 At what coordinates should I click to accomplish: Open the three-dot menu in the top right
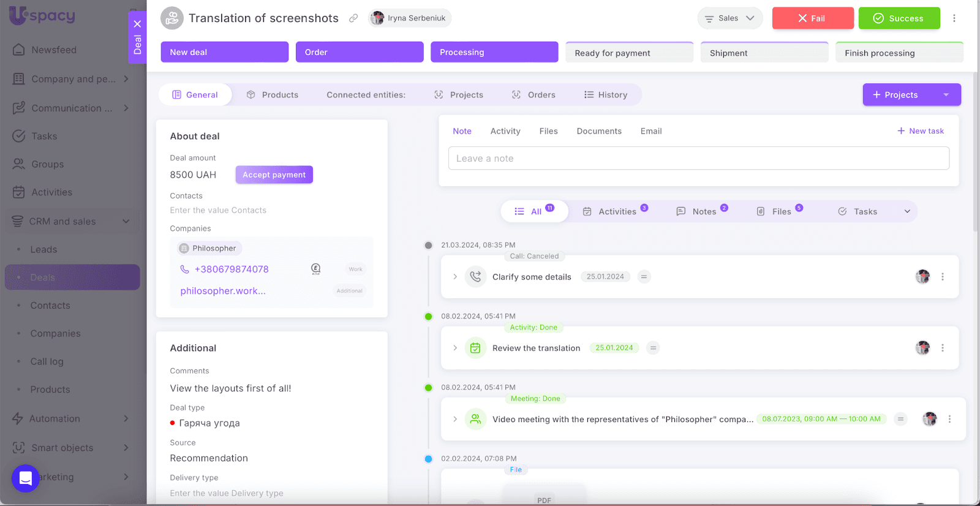pos(954,18)
